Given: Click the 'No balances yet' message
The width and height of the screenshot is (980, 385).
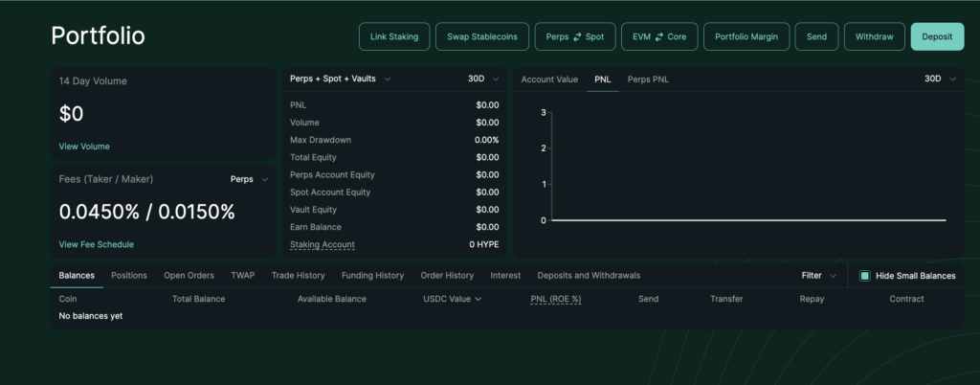Looking at the screenshot, I should click(91, 316).
